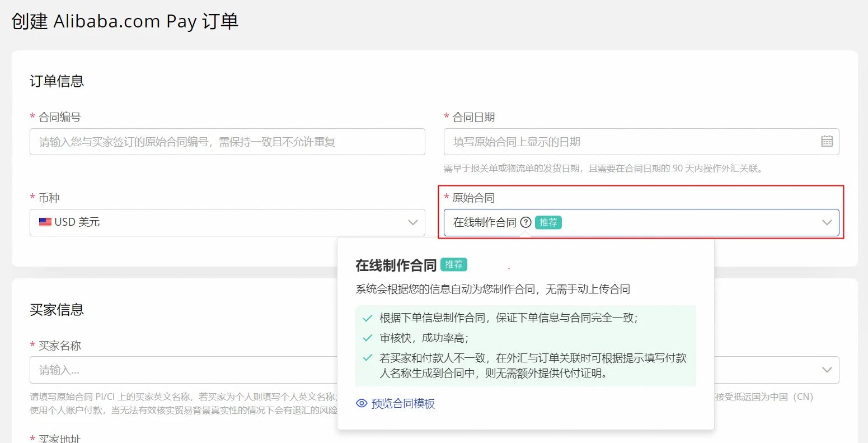Screen dimensions: 868x443
Task: Click the 买家名称 input field
Action: pyautogui.click(x=168, y=370)
